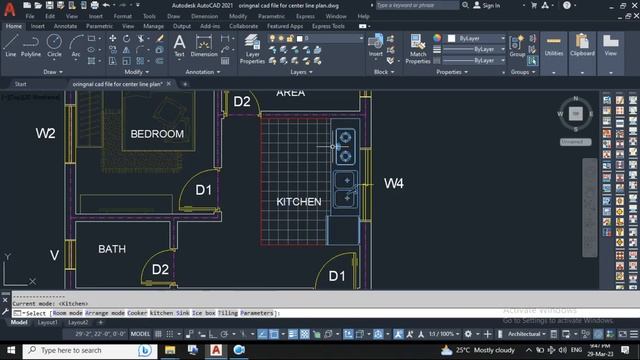Click the Save icon in quick access
The width and height of the screenshot is (640, 360).
click(49, 5)
